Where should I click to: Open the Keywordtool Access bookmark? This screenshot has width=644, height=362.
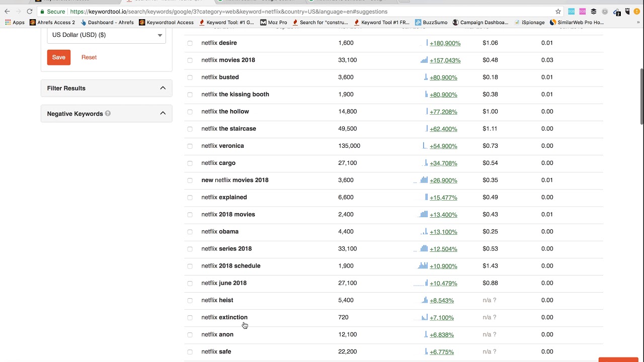(166, 22)
